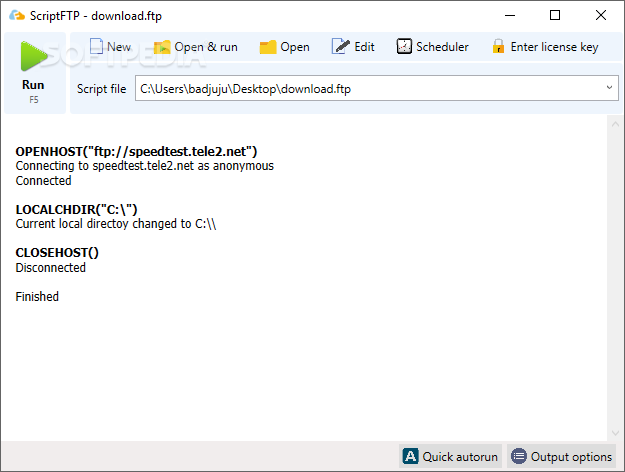Run the script with green play icon
This screenshot has height=472, width=625.
point(33,56)
